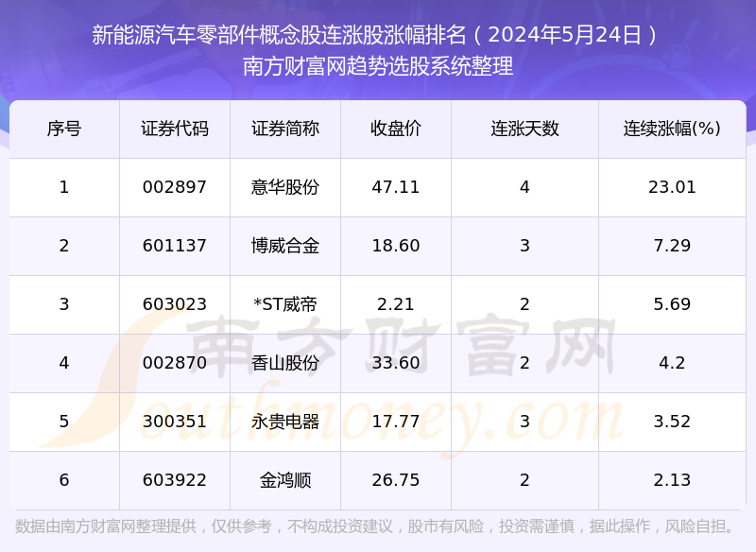Click the 收盘价 column header
756x552 pixels.
point(396,129)
